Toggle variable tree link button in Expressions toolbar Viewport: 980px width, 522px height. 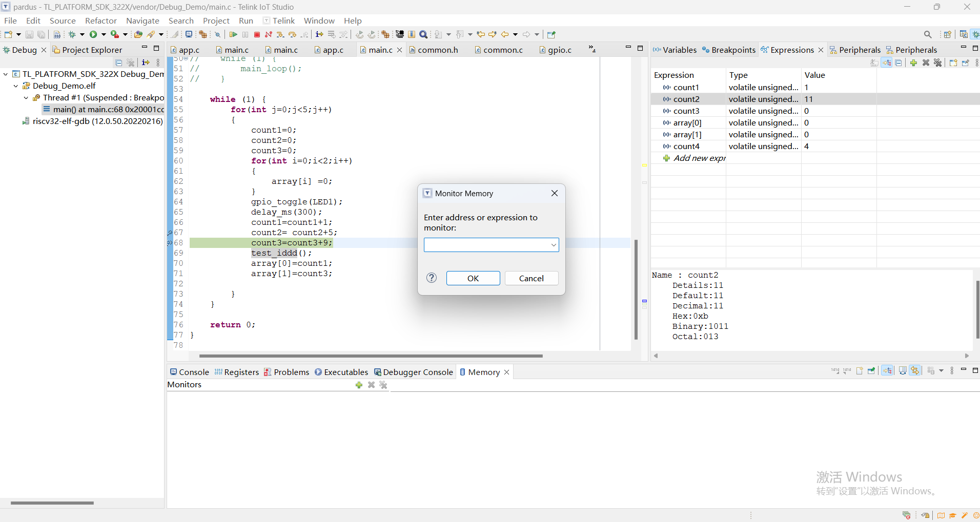coord(887,62)
